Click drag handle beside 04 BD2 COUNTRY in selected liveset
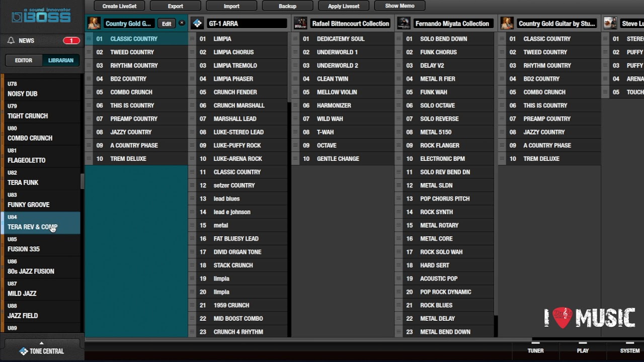Viewport: 644px width, 362px height. 89,78
